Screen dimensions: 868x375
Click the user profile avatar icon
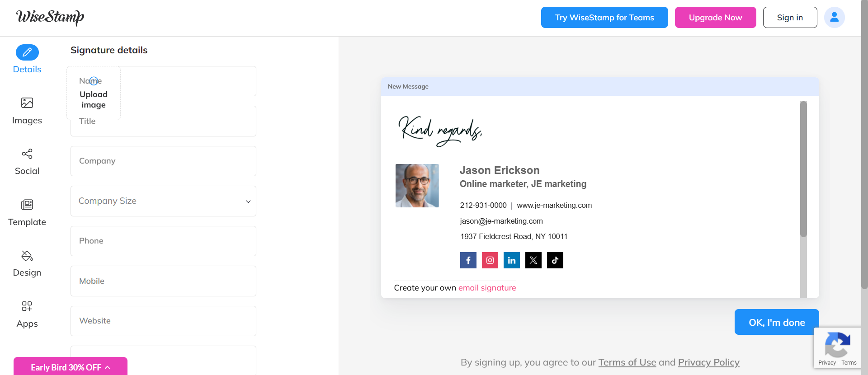point(834,18)
